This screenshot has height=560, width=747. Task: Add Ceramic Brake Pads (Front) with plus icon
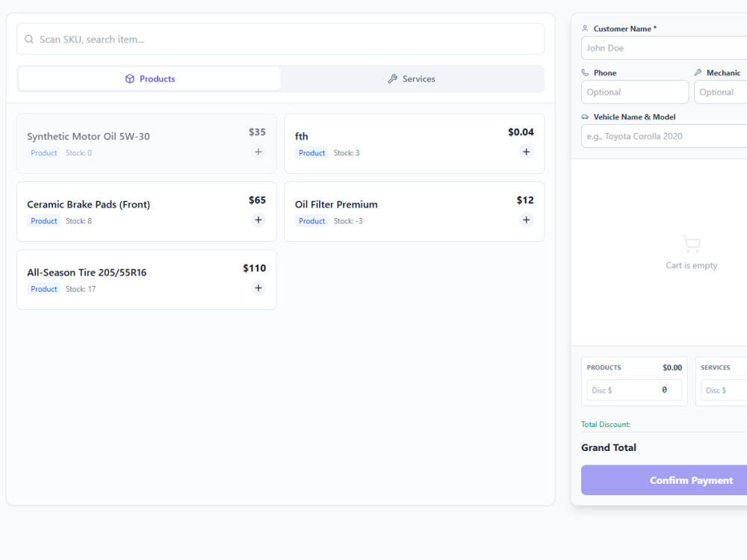pyautogui.click(x=258, y=220)
